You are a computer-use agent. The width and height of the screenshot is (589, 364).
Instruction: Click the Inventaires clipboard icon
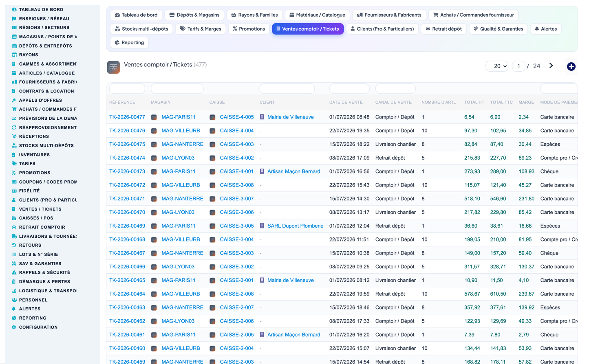click(14, 155)
